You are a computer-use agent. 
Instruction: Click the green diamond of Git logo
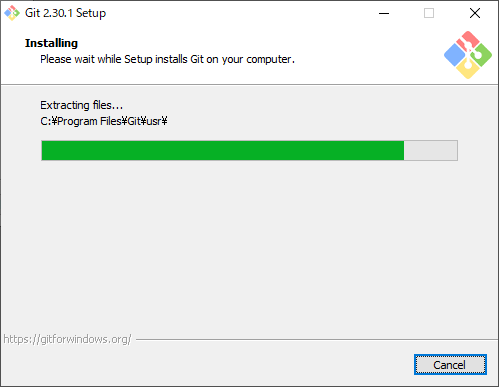(x=482, y=55)
